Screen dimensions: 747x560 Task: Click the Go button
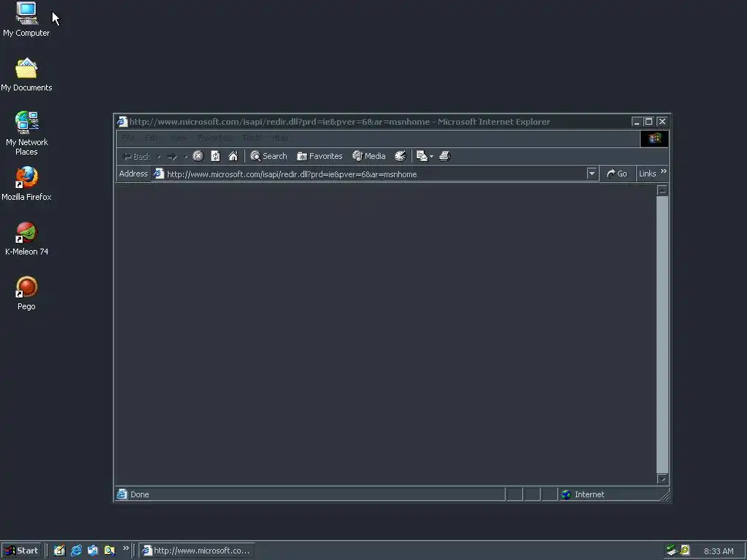click(617, 174)
